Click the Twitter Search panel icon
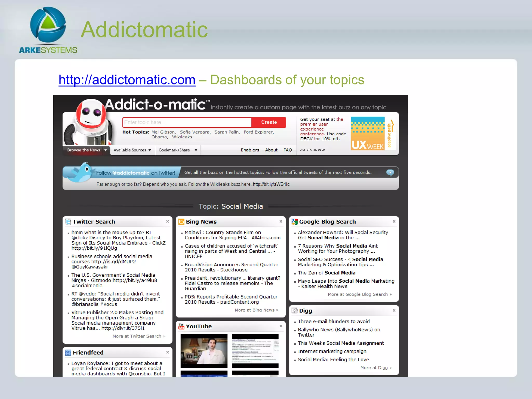 pyautogui.click(x=68, y=222)
